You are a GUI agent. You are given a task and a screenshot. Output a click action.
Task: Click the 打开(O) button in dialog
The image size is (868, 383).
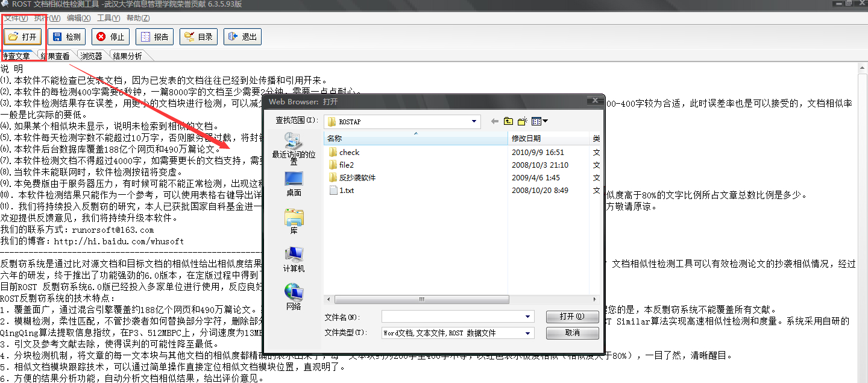click(571, 317)
